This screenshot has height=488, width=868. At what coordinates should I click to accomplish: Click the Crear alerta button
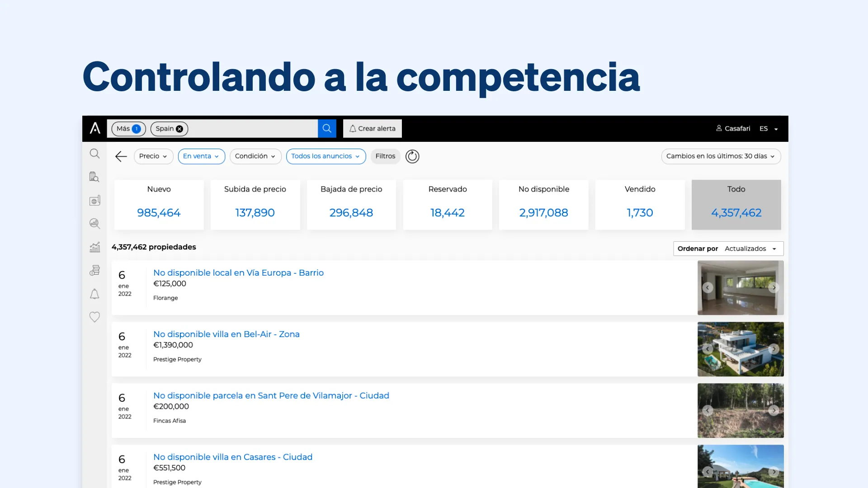coord(372,128)
